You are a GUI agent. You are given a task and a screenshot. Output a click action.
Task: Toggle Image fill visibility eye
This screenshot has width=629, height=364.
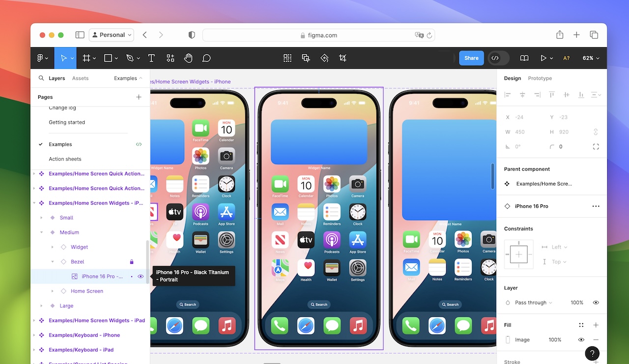coord(581,340)
